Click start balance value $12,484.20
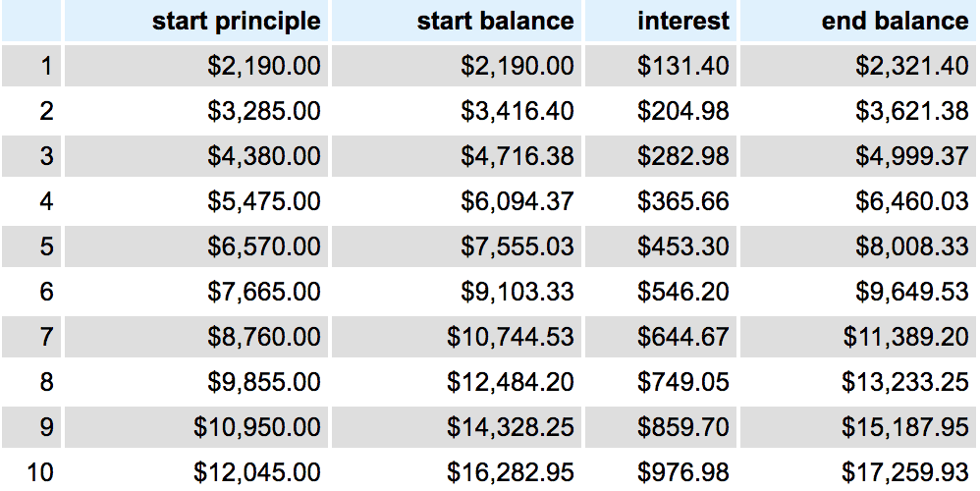The height and width of the screenshot is (491, 980). [x=511, y=382]
